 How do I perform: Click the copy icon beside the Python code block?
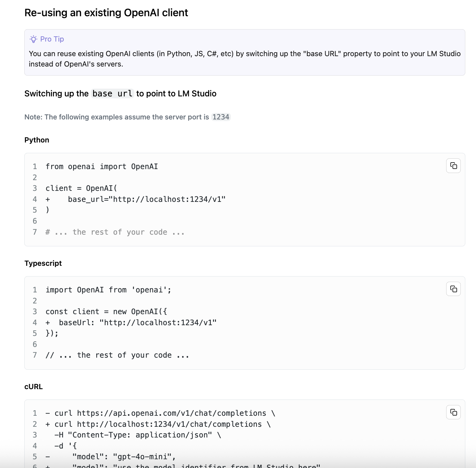[453, 166]
